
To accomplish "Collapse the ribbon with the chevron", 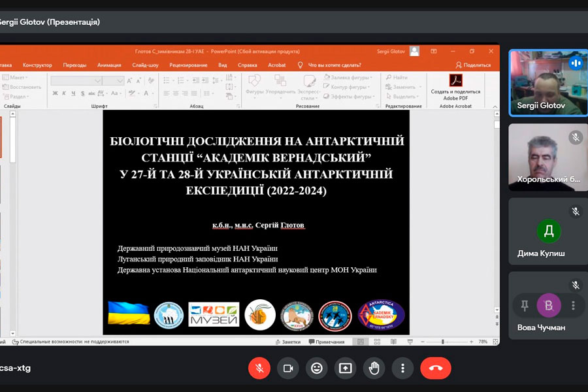I will pyautogui.click(x=495, y=106).
